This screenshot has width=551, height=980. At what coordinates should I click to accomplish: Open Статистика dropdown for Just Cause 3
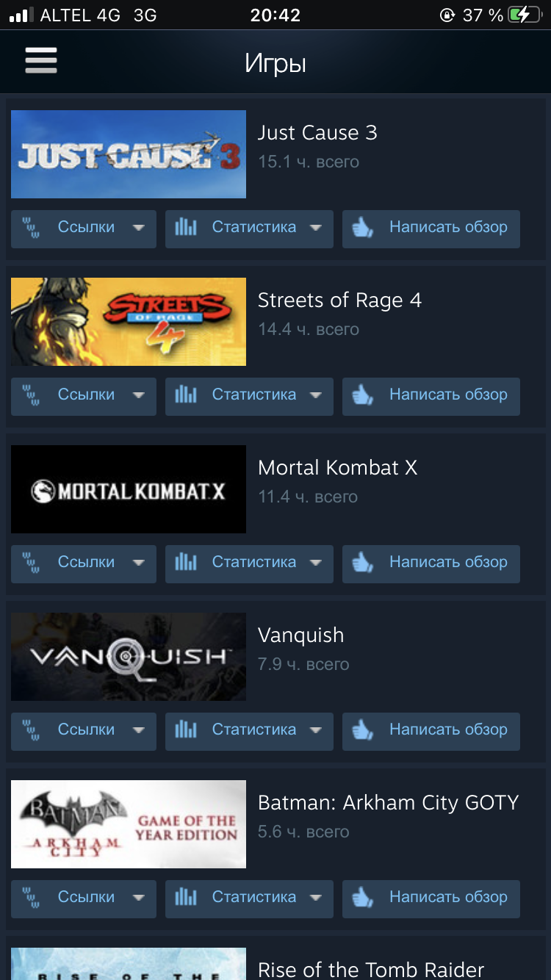click(249, 228)
